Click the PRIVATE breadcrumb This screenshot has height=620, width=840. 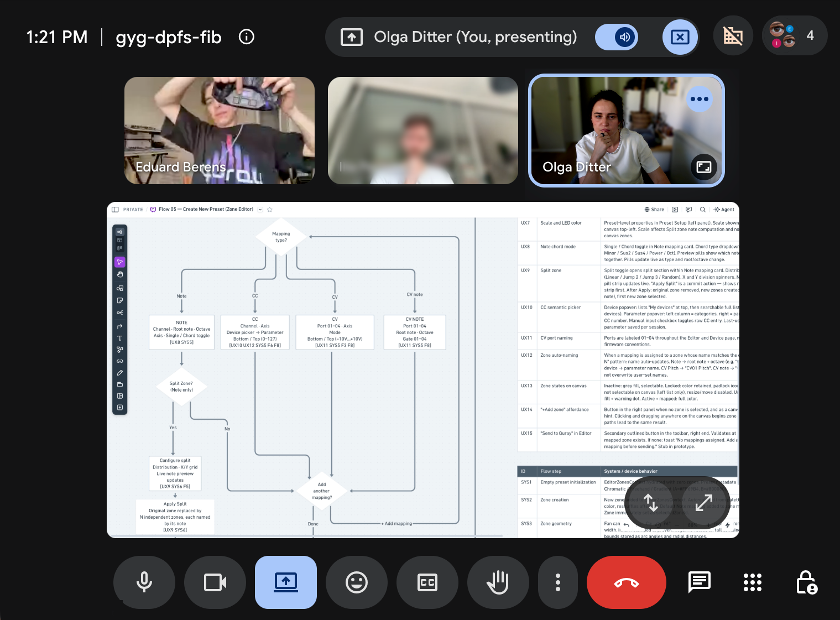point(133,210)
